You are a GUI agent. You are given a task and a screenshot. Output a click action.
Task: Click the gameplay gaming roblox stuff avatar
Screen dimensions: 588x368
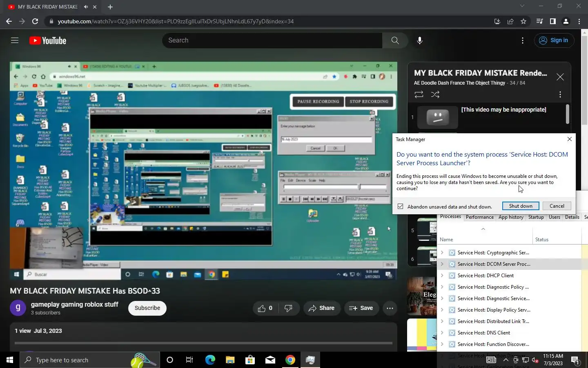18,308
